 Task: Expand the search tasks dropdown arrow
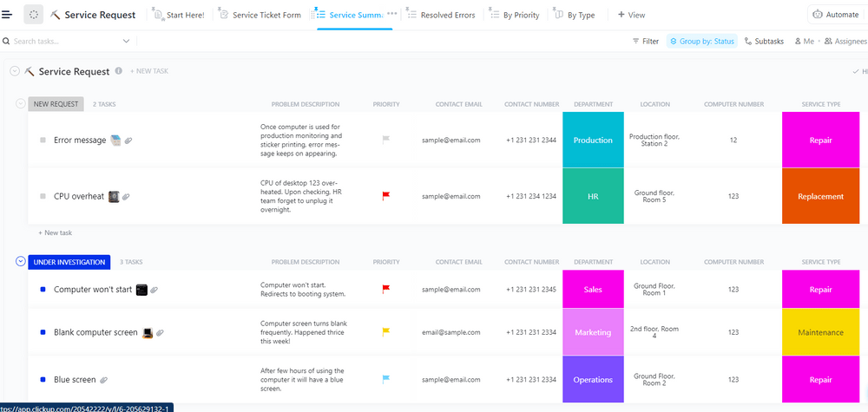point(126,41)
